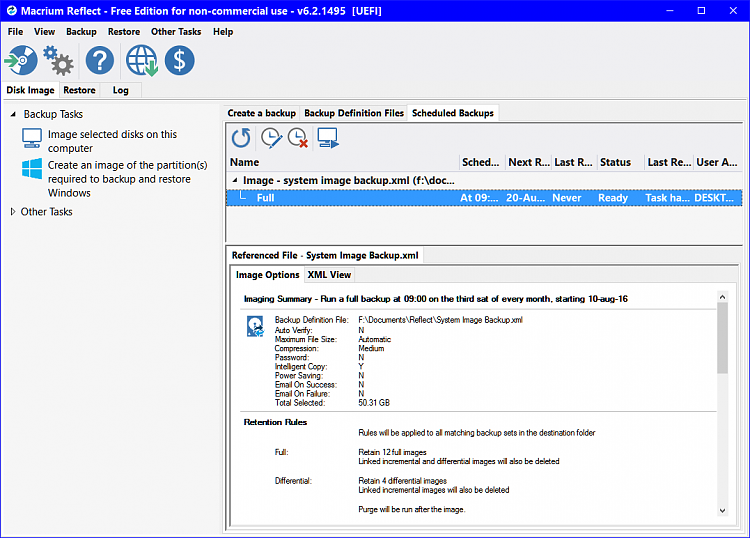Switch to the Disk Image tab

click(x=31, y=90)
